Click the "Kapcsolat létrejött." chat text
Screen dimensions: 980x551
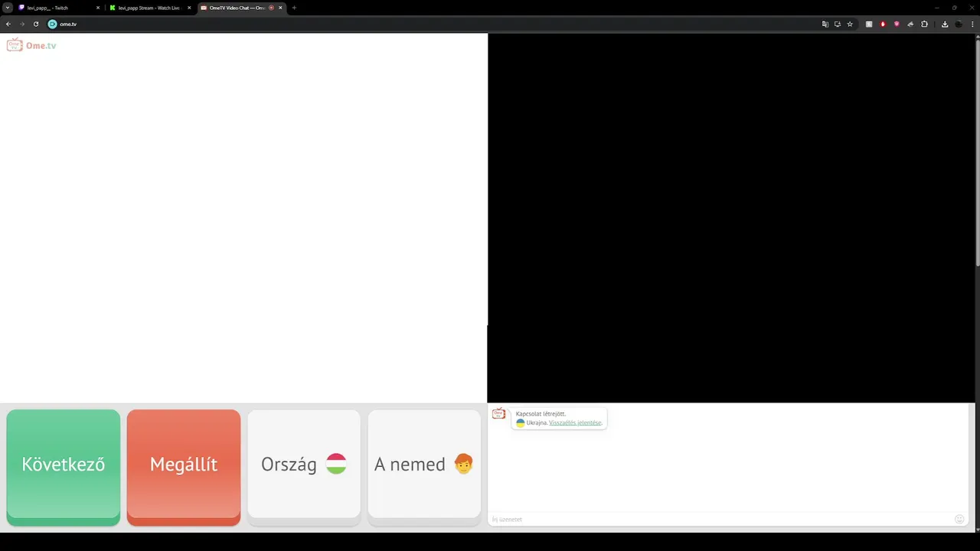[541, 414]
